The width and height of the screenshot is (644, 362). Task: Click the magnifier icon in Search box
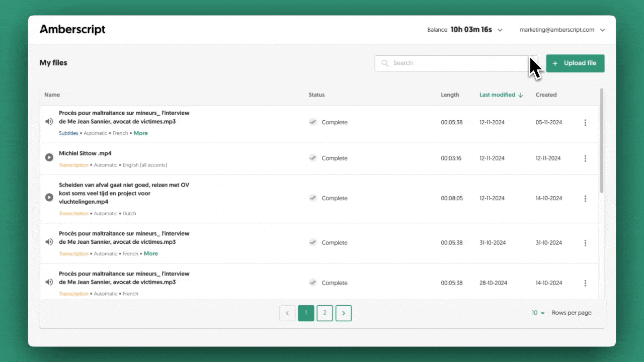pyautogui.click(x=385, y=63)
